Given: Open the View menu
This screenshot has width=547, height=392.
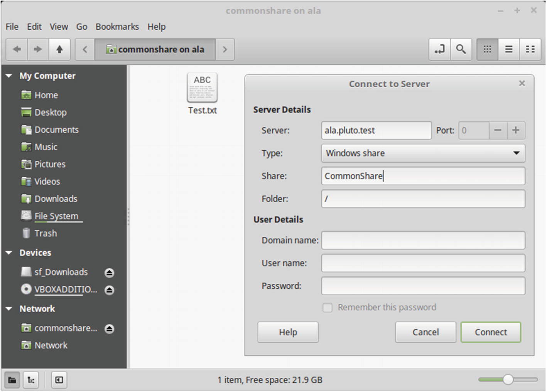Looking at the screenshot, I should point(59,27).
